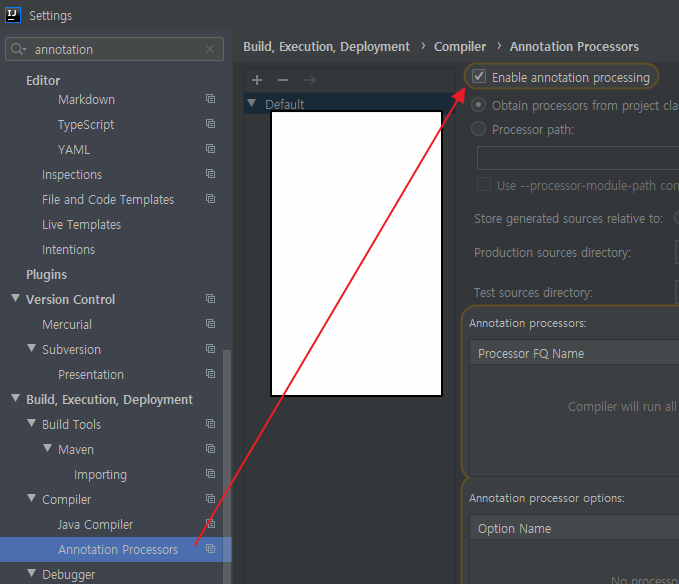Click the Processor FQ Name column header
The width and height of the screenshot is (679, 584).
pos(574,352)
